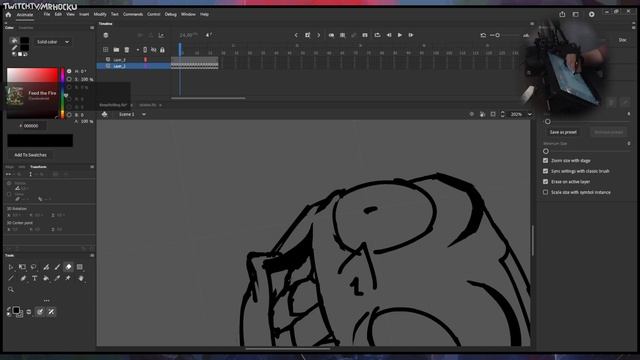The image size is (640, 360).
Task: Click the black current color preview swatch
Action: pyautogui.click(x=40, y=140)
